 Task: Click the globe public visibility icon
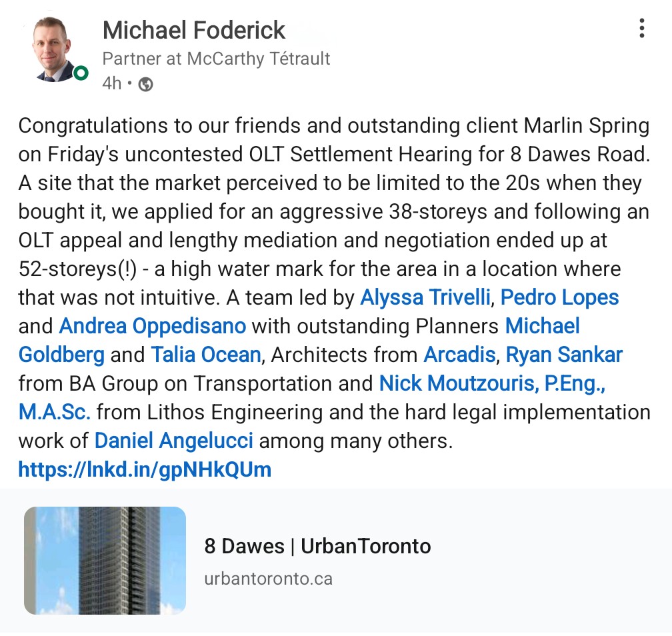tap(145, 85)
